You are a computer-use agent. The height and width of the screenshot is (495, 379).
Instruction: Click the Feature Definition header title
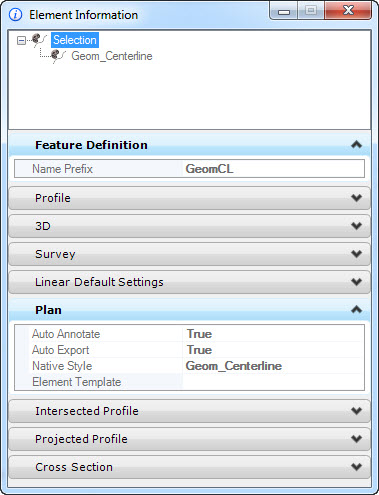click(x=91, y=145)
